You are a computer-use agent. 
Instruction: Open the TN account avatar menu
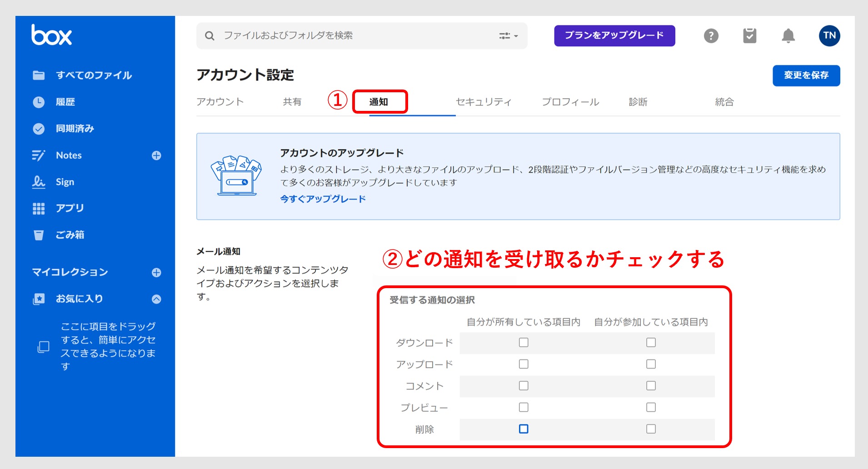[x=829, y=35]
